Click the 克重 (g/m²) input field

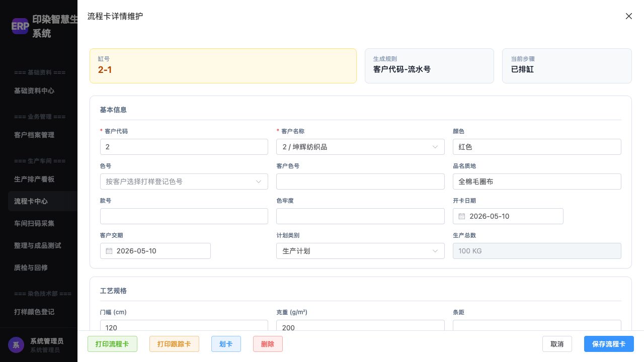pos(360,326)
